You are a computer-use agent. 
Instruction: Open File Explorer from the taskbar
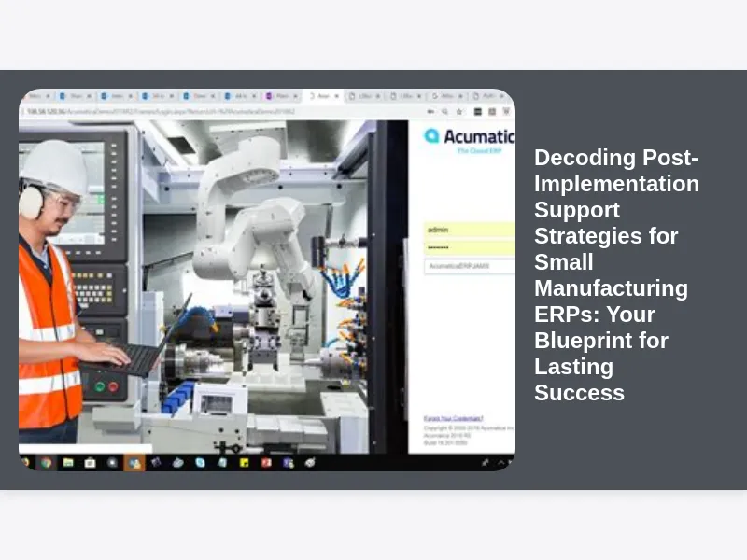click(x=67, y=462)
